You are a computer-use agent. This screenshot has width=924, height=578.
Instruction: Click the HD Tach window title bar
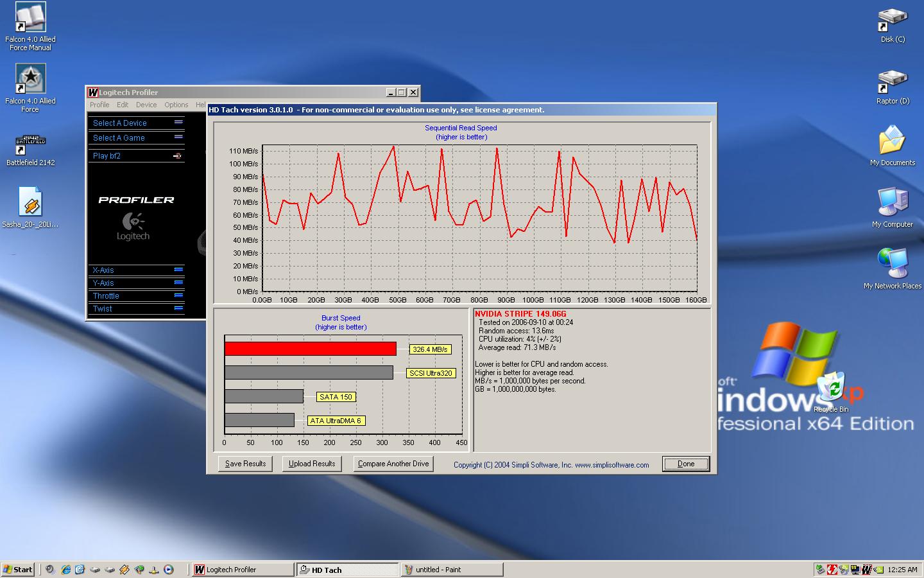[x=461, y=110]
